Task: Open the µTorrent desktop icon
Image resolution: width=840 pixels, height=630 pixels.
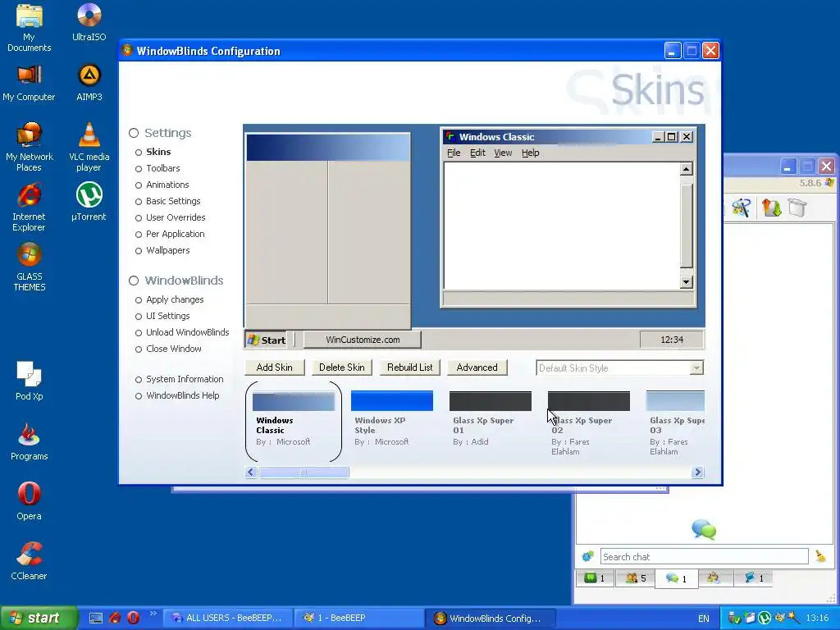Action: coord(89,202)
